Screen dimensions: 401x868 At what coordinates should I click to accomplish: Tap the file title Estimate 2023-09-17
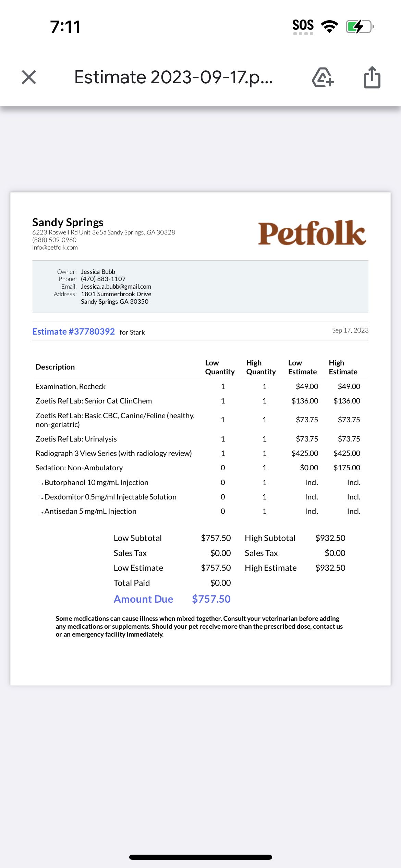173,77
